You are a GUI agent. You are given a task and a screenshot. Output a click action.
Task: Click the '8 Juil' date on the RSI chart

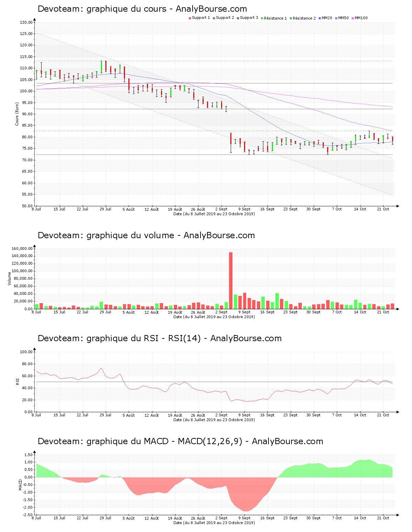click(x=36, y=415)
